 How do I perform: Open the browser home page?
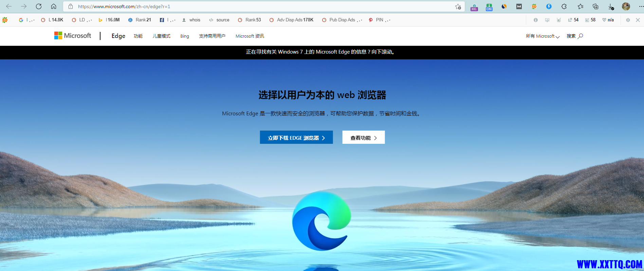(54, 6)
